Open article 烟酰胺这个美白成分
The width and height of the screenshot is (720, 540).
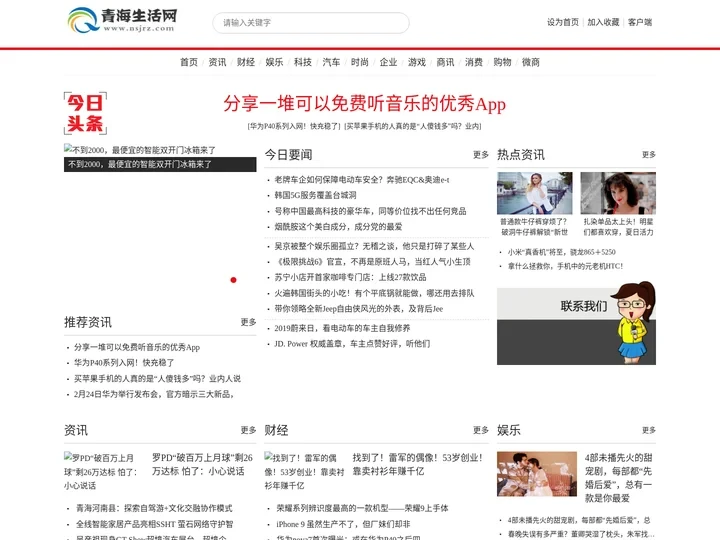(338, 226)
